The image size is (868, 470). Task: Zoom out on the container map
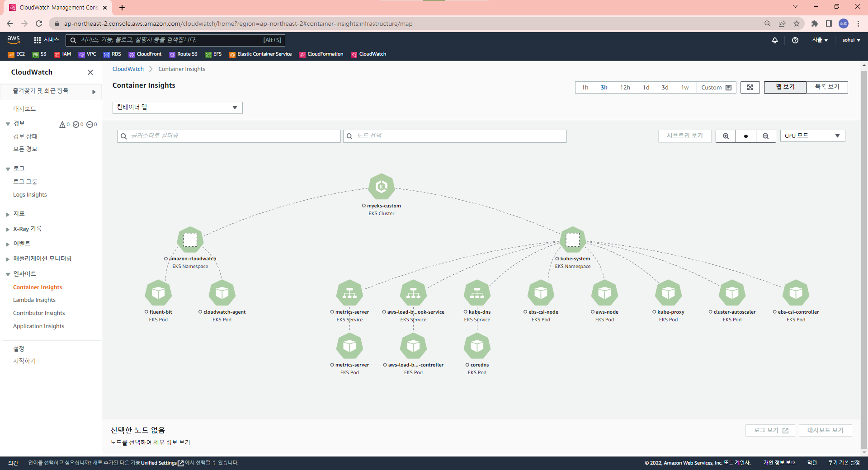coord(765,136)
